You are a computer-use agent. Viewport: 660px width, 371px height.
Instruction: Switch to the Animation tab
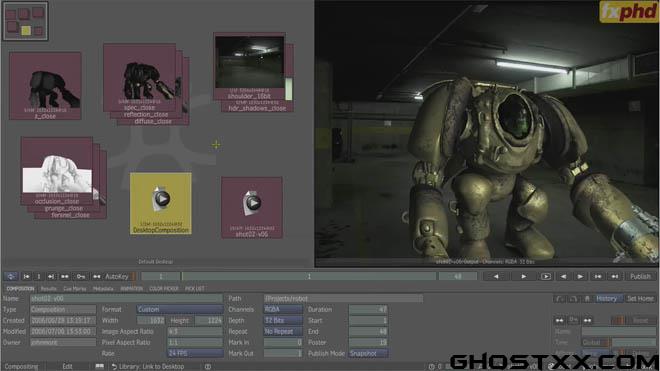coord(131,289)
